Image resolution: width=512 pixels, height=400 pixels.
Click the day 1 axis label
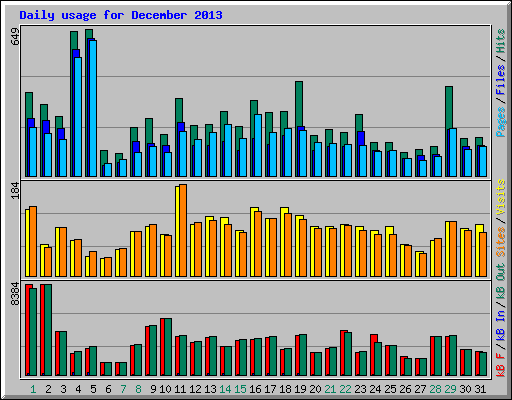[x=33, y=389]
